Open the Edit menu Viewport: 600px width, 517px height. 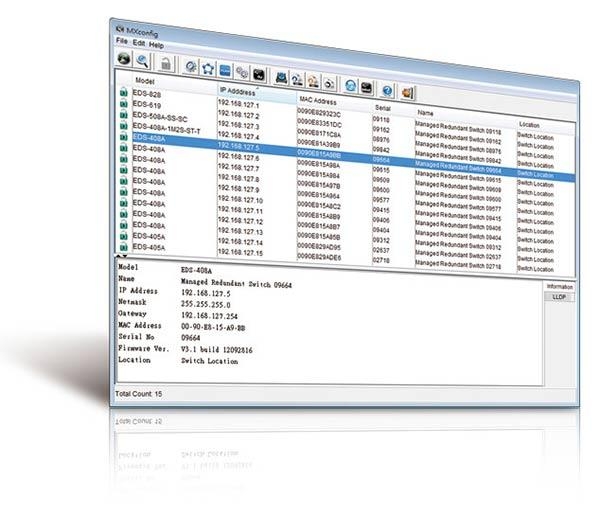click(139, 42)
